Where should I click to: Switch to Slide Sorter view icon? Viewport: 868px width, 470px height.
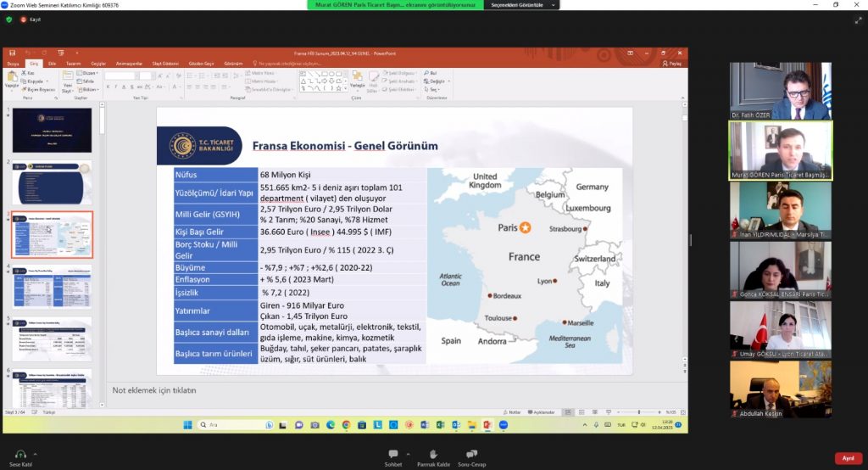[x=581, y=412]
